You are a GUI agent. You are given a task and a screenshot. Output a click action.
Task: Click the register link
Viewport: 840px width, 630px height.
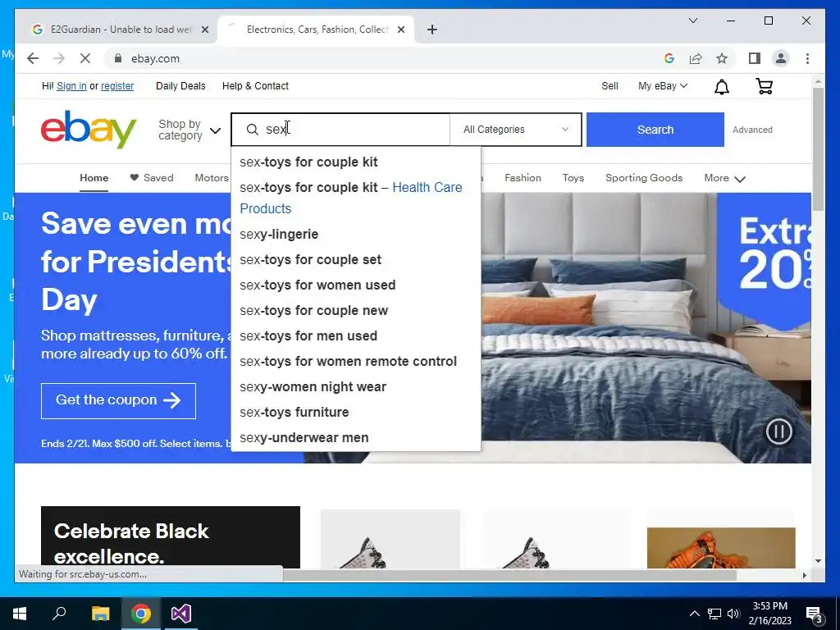tap(117, 85)
